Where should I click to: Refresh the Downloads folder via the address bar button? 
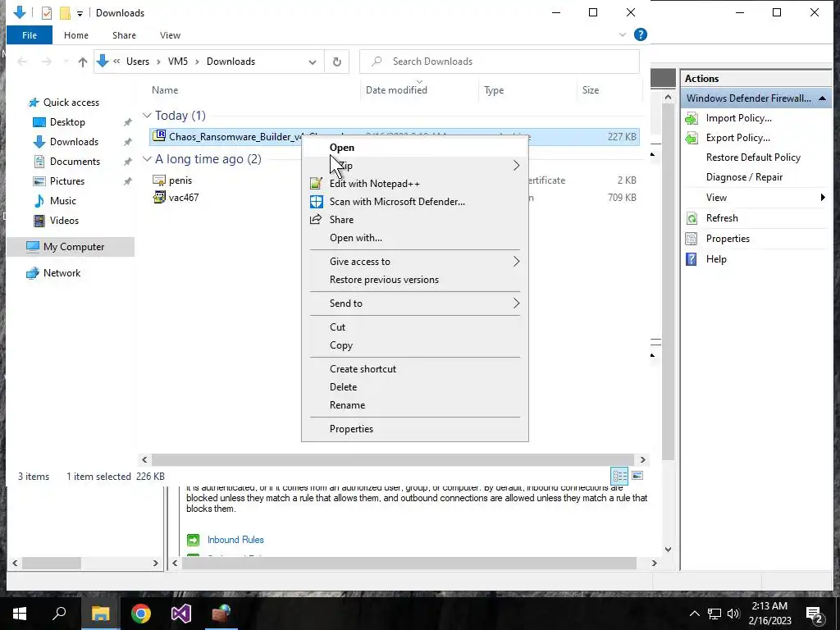click(337, 62)
